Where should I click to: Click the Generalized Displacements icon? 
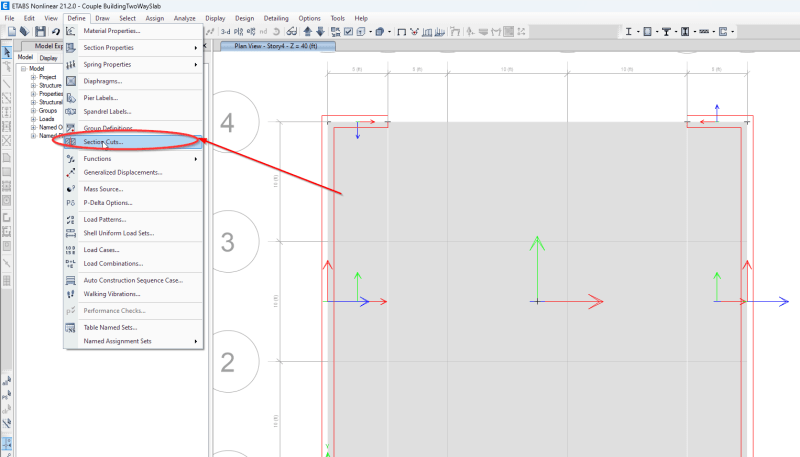71,172
